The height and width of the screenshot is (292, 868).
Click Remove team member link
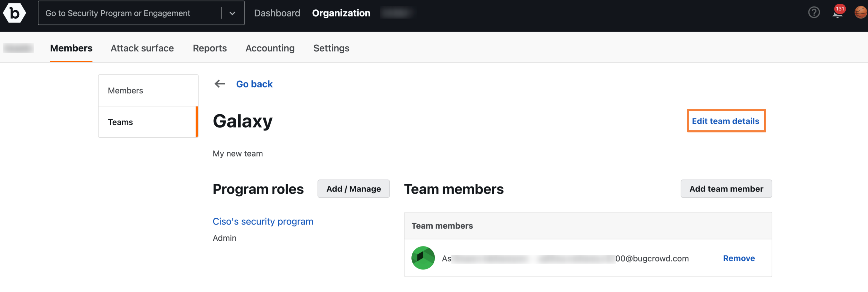(x=739, y=257)
